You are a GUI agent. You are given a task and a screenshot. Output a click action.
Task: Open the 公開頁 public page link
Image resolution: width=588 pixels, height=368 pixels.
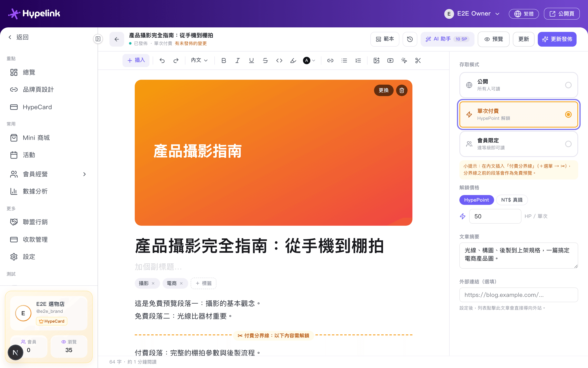[x=561, y=14]
